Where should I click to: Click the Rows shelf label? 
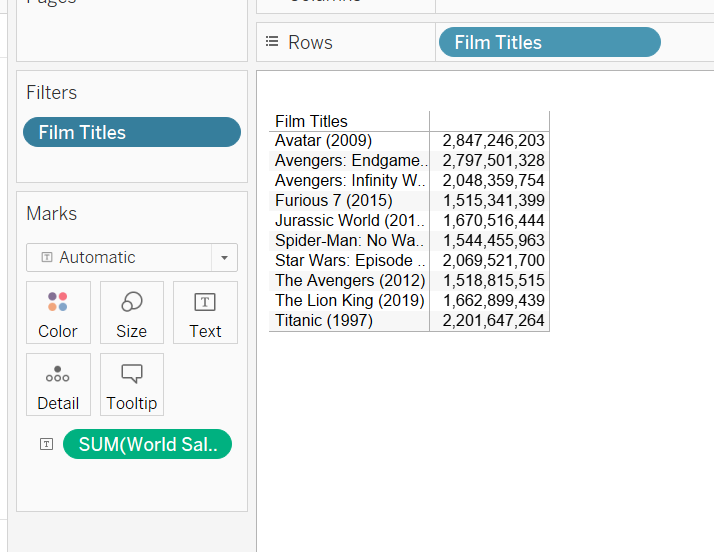tap(311, 42)
